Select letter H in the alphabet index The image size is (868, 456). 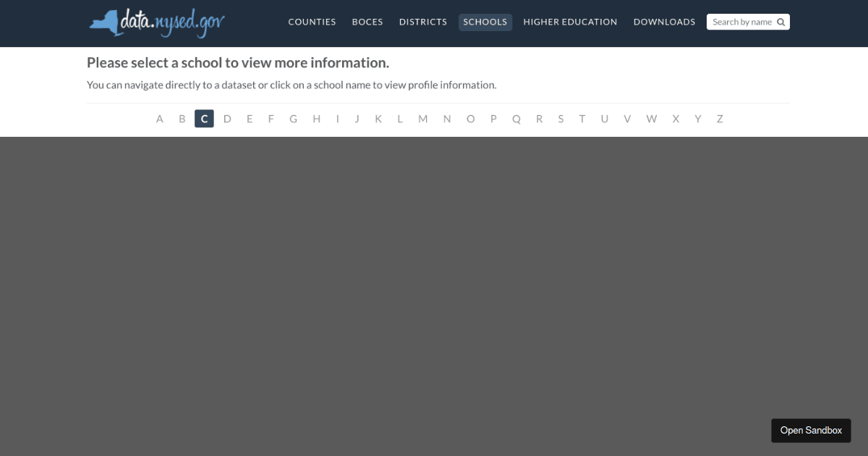pyautogui.click(x=316, y=118)
